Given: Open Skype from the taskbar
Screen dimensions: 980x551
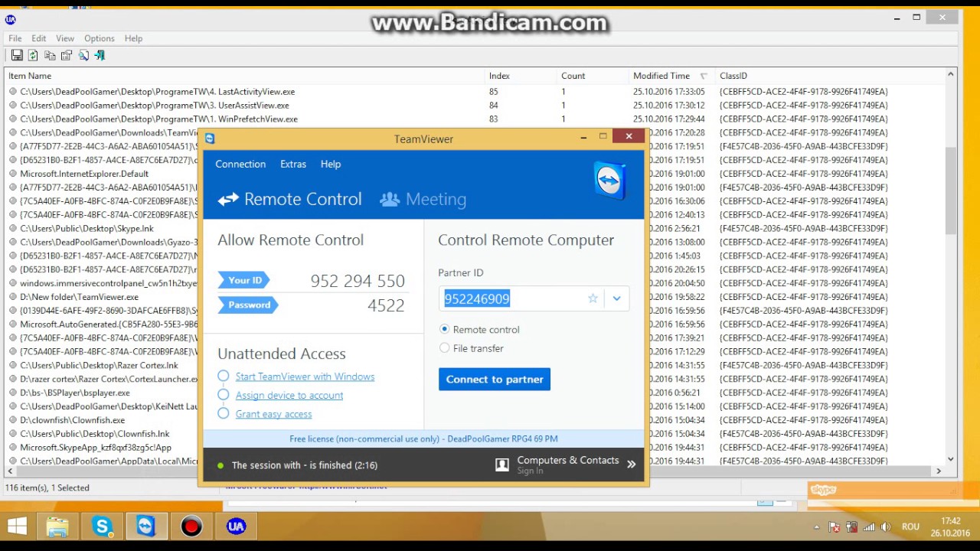Looking at the screenshot, I should click(102, 527).
